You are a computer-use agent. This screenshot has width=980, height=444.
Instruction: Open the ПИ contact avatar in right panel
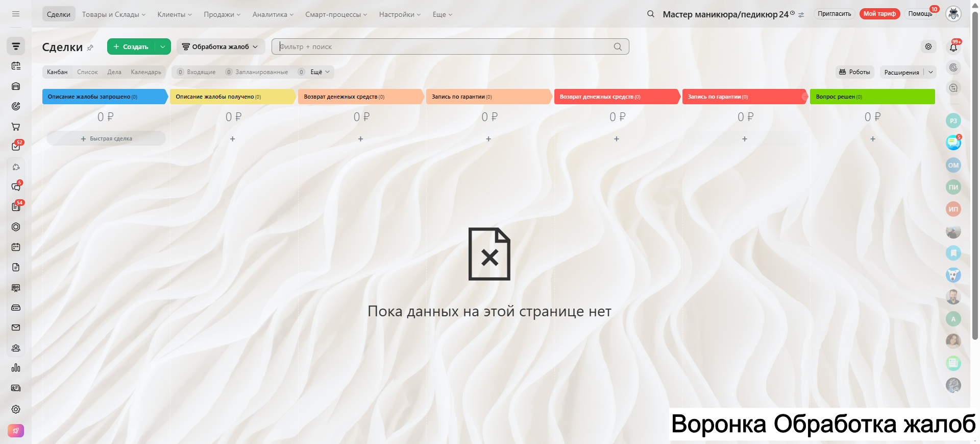[953, 187]
